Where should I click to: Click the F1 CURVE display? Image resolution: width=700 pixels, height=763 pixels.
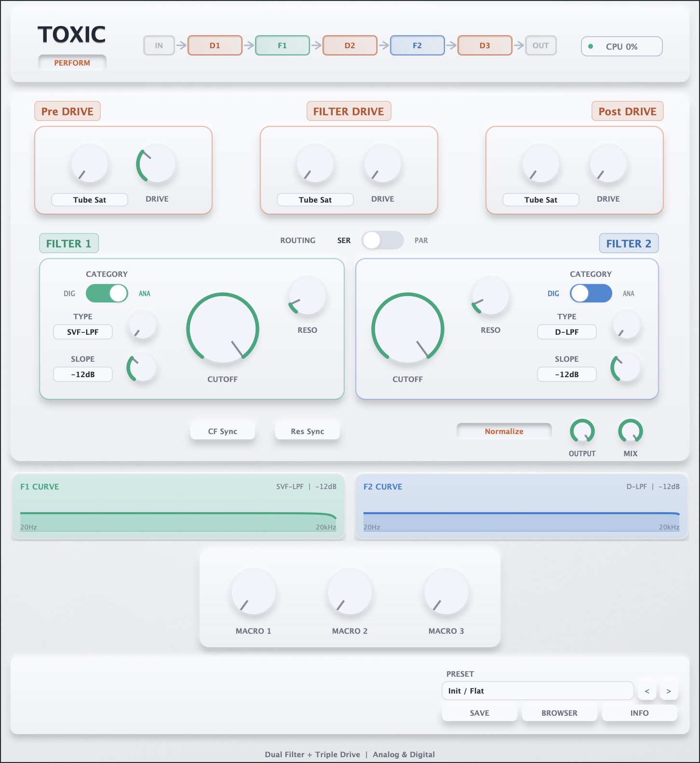178,506
